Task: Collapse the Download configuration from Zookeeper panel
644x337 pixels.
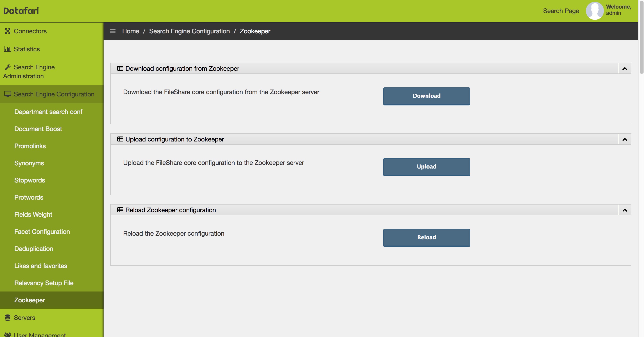Action: [x=624, y=68]
